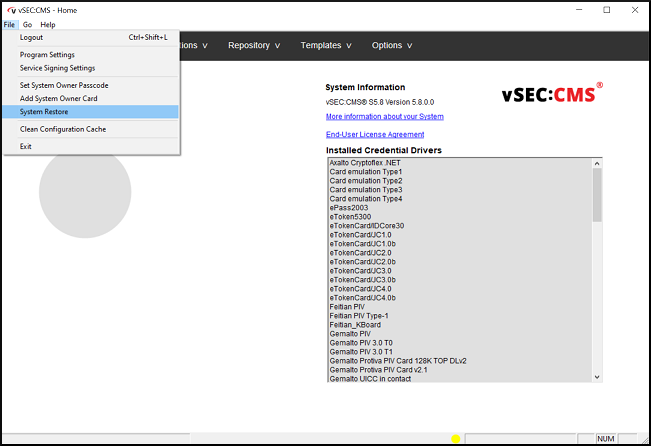Viewport: 651px width, 446px height.
Task: Open the Help menu
Action: tap(48, 25)
